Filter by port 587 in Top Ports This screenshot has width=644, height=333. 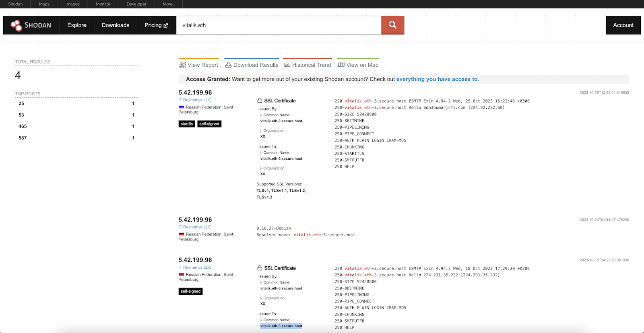click(x=23, y=138)
